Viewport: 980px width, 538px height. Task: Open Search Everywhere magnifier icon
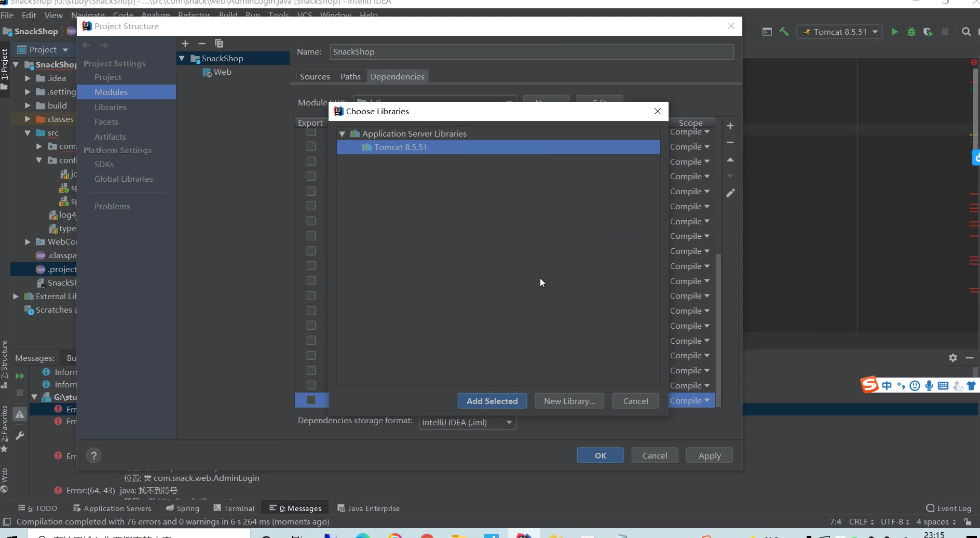click(x=966, y=32)
